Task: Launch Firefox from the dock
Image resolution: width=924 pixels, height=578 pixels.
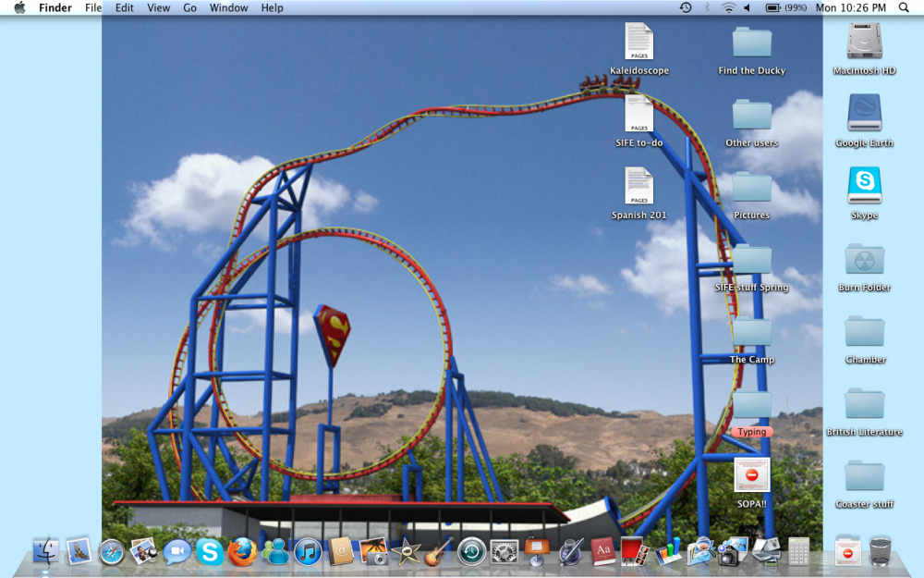Action: (x=242, y=551)
